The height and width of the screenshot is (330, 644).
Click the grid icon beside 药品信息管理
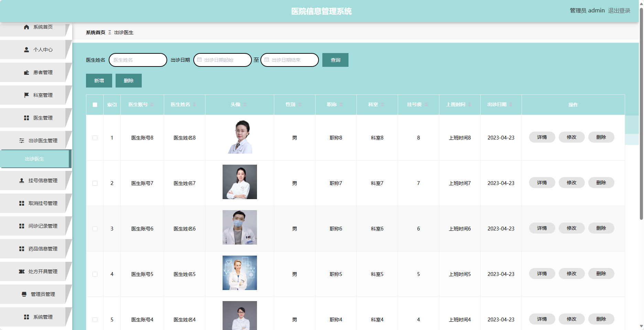[22, 249]
